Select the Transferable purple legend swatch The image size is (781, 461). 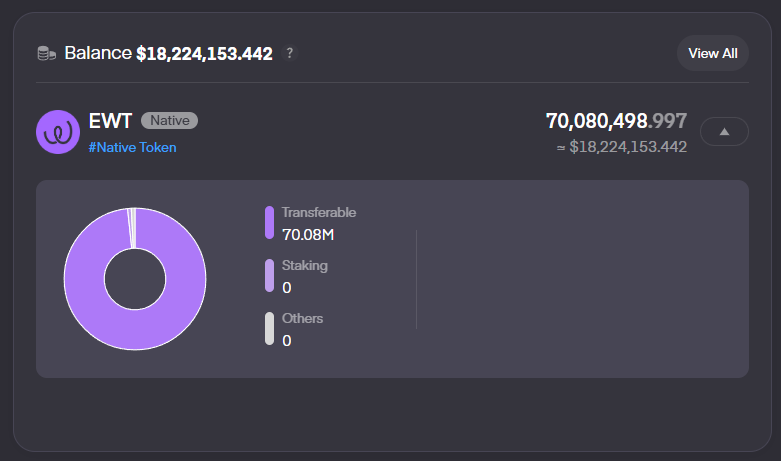[x=269, y=223]
